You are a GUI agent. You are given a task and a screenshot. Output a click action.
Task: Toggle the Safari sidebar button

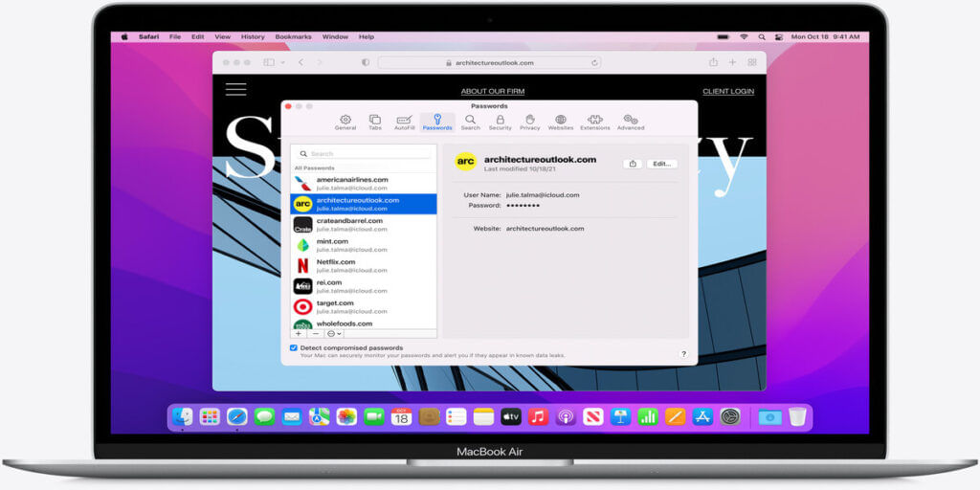click(269, 62)
